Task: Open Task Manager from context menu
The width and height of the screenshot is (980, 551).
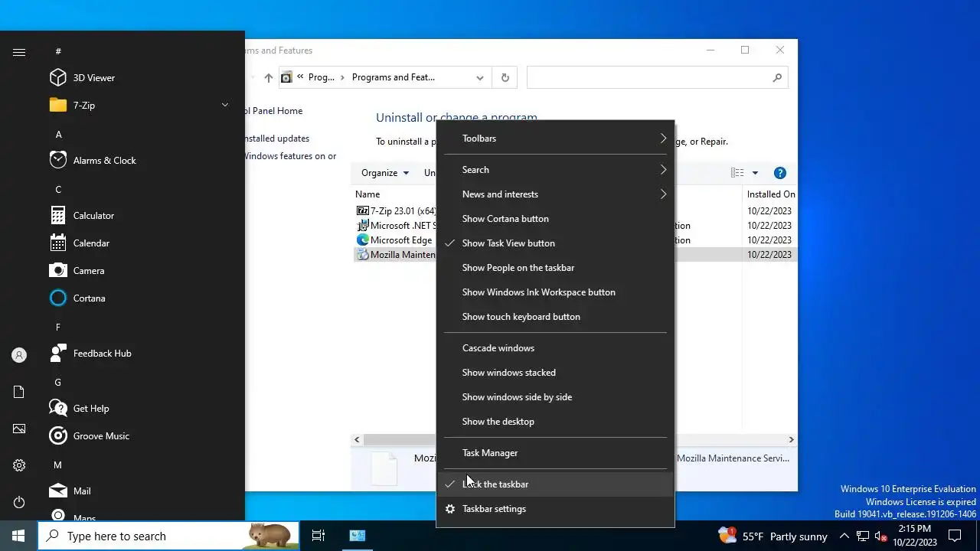Action: (x=555, y=452)
